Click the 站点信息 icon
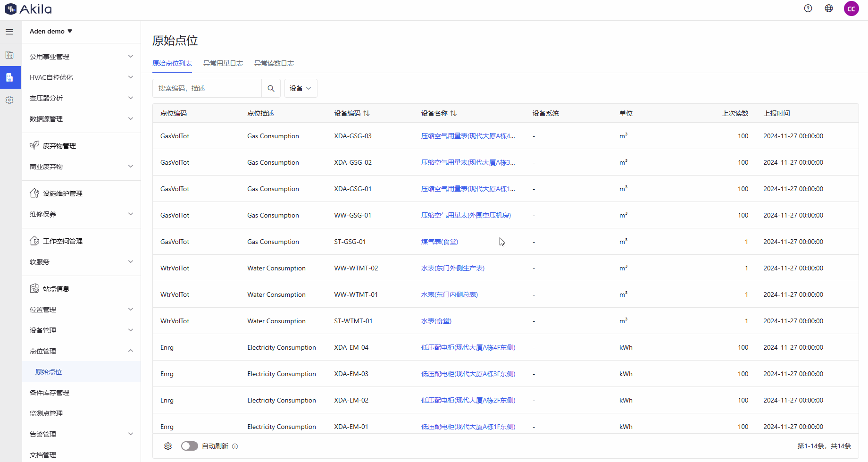 (x=34, y=288)
